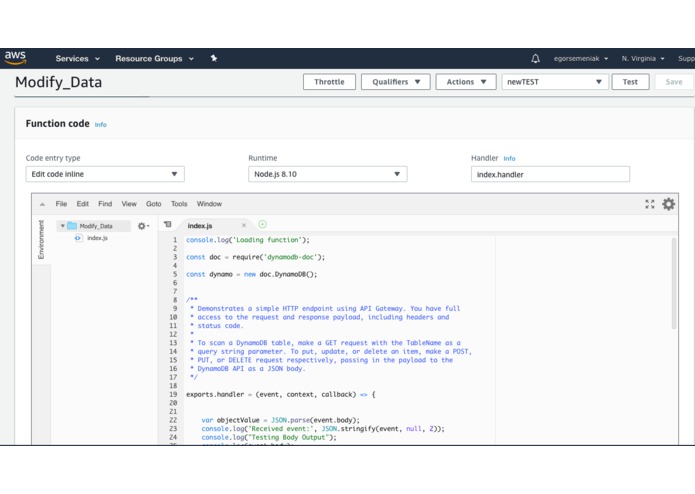Click the exports.handler code line
Viewport: 695px width, 494px height.
(281, 394)
